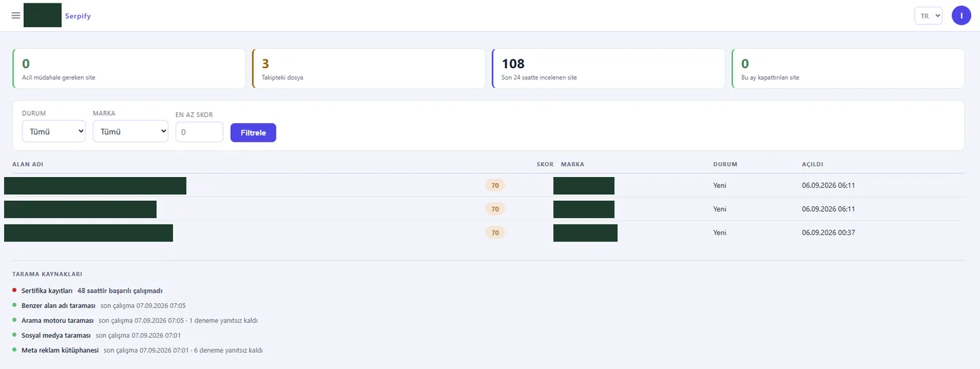Click the Açıldı column header
Image resolution: width=980 pixels, height=369 pixels.
point(813,164)
